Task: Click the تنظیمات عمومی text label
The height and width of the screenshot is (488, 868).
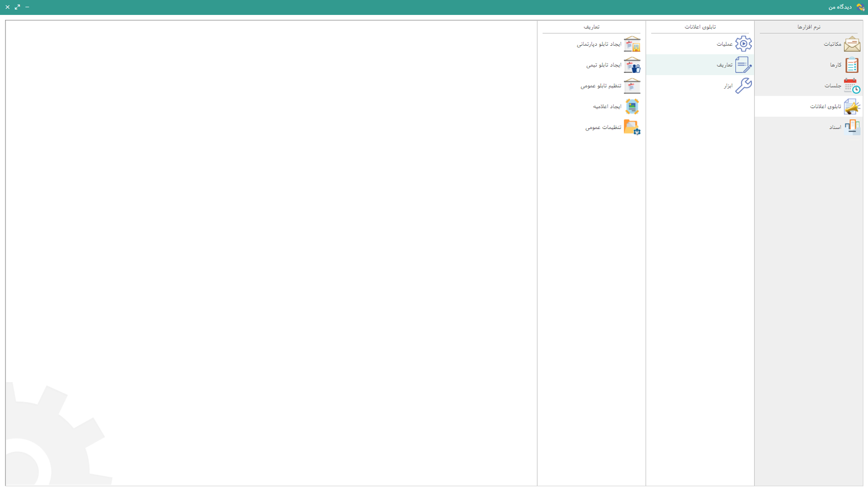Action: click(603, 127)
